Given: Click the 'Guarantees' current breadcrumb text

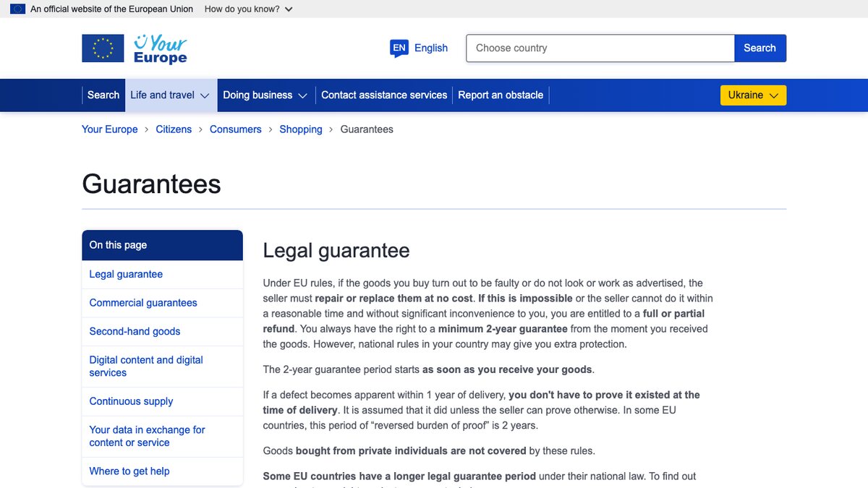Looking at the screenshot, I should click(x=367, y=129).
